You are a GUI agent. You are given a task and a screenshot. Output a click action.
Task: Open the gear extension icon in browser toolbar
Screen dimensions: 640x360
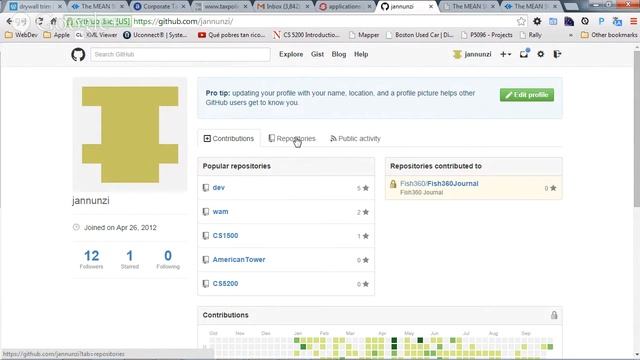(537, 21)
